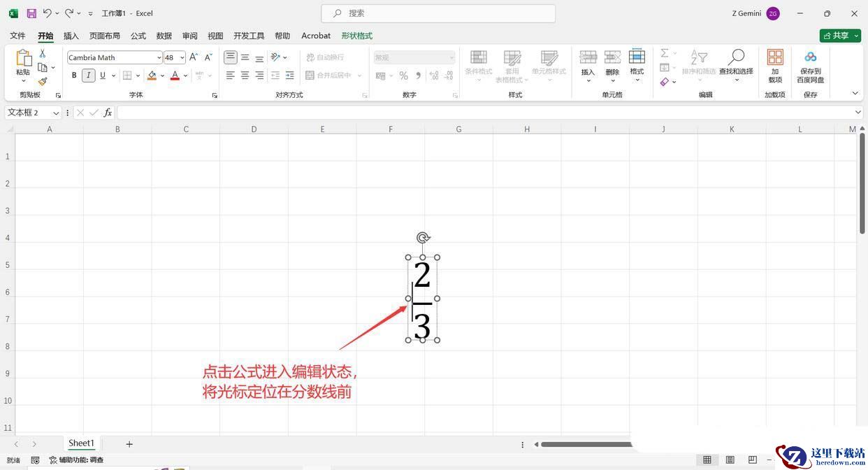Switch to the Acrobat tab
868x470 pixels.
point(316,36)
